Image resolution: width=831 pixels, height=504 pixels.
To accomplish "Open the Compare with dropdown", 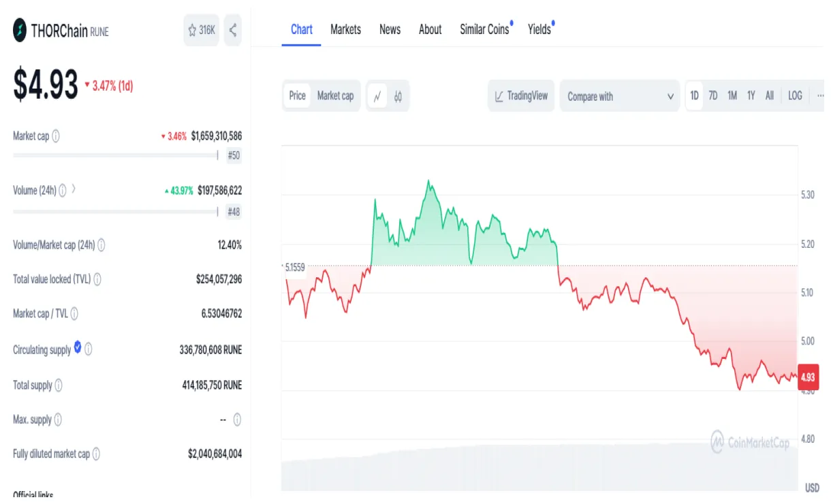I will tap(618, 96).
